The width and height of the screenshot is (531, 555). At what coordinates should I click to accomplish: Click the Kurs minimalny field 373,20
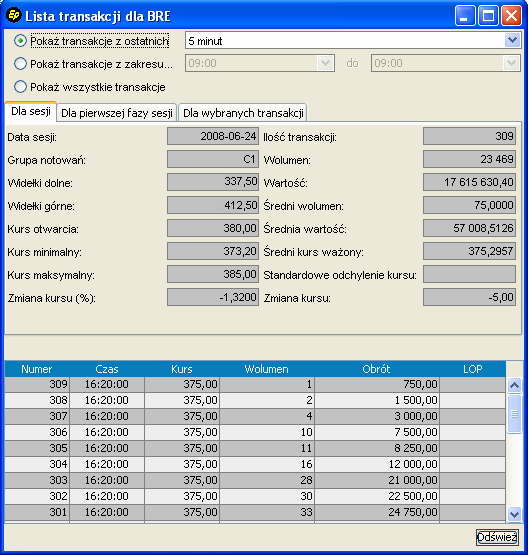[x=213, y=251]
